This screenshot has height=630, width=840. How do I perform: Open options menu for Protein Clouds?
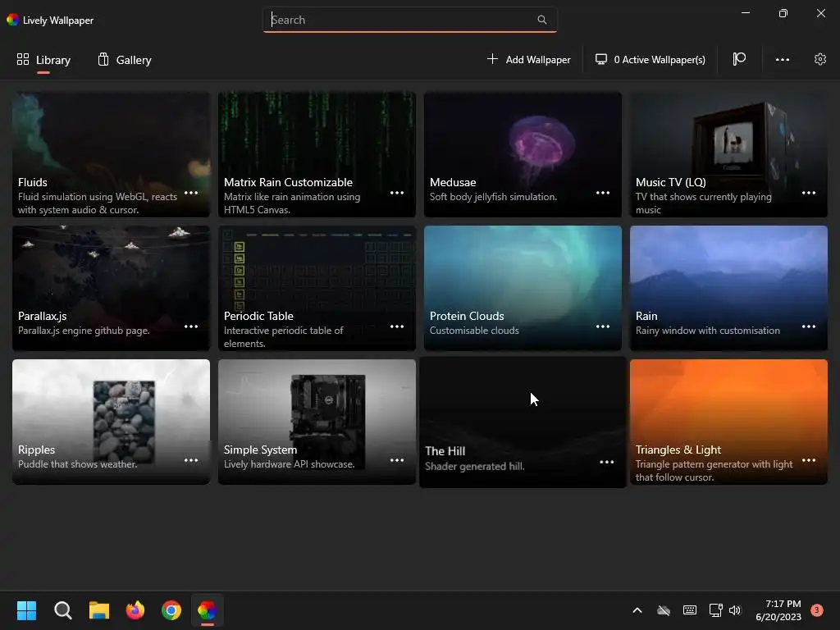[603, 326]
